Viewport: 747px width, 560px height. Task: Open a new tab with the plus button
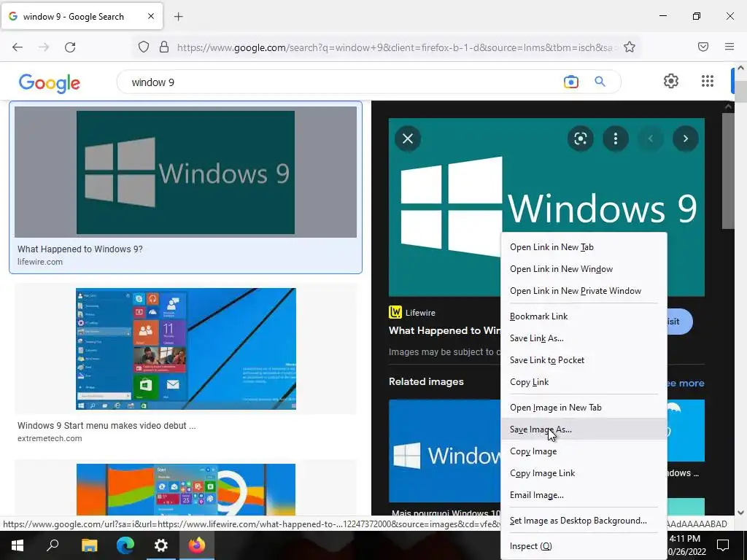[x=178, y=17]
